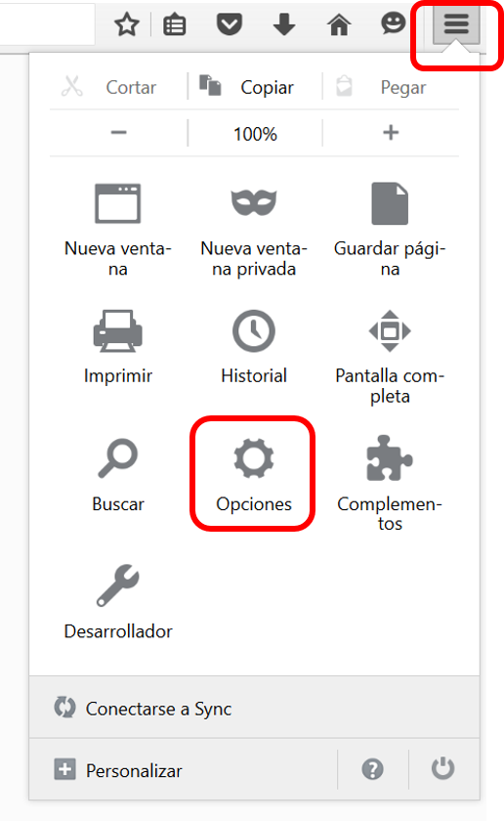Click Historial clock item
This screenshot has height=821, width=504.
(254, 347)
